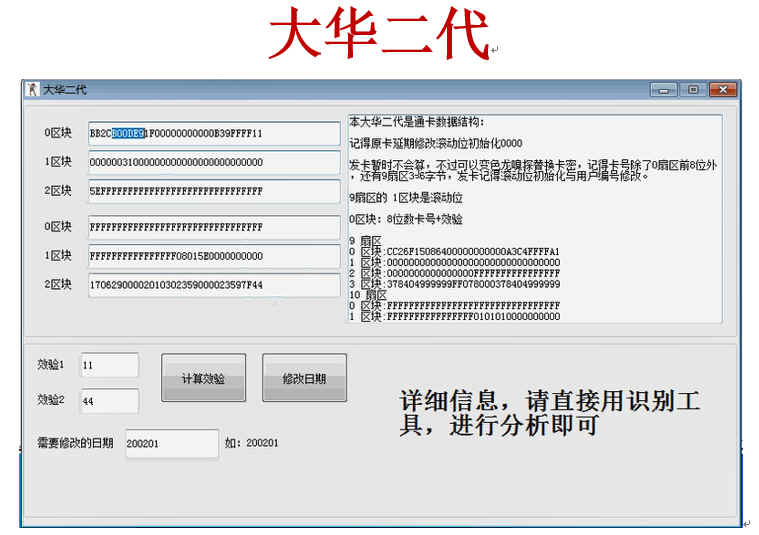759x535 pixels.
Task: Click the first 0区块 field starting with BB2C
Action: [214, 133]
